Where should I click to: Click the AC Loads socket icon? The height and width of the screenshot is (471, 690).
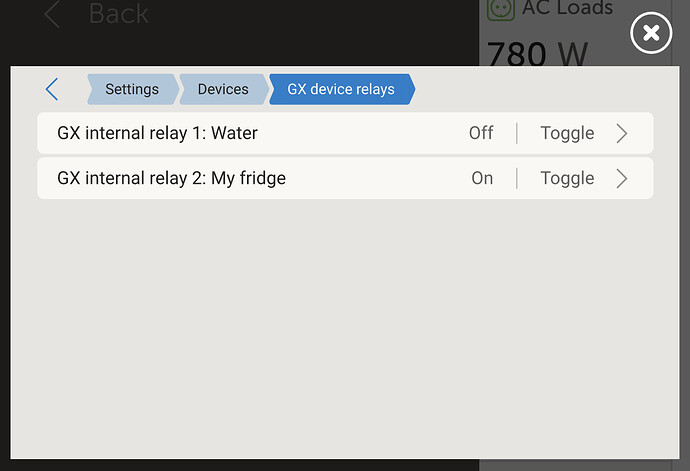tap(499, 9)
